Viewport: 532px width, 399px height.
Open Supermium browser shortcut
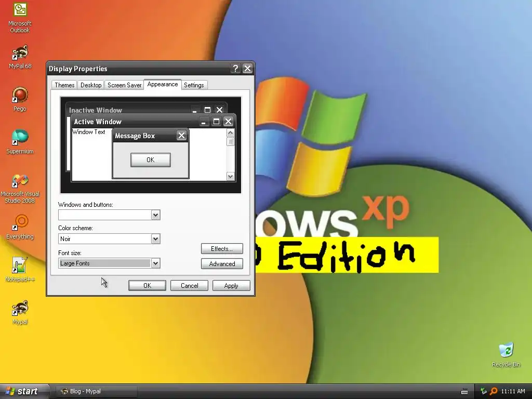(20, 142)
